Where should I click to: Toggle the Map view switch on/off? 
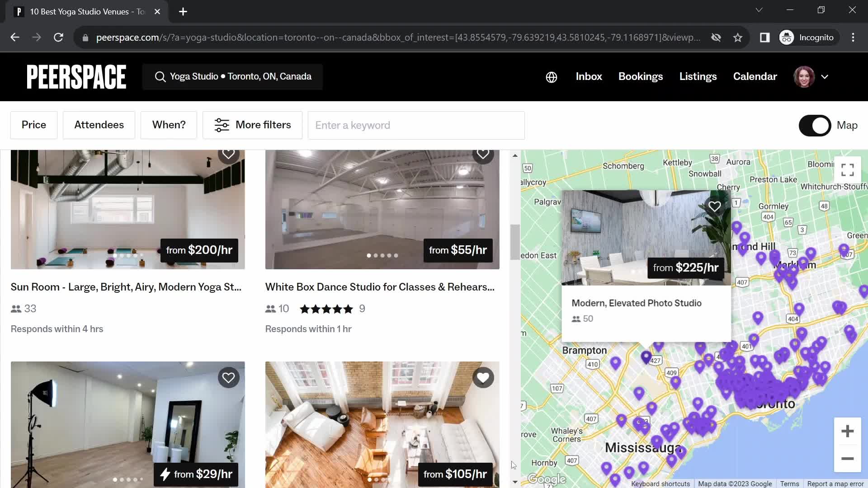pos(816,125)
